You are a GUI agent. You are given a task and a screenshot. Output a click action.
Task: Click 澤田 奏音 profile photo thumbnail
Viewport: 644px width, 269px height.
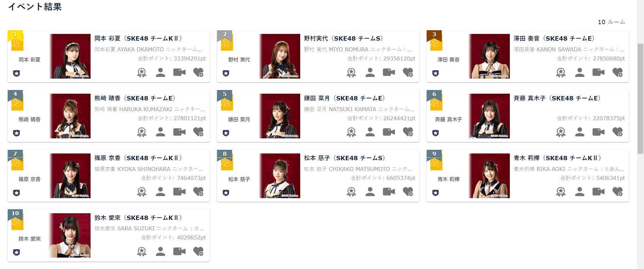(x=489, y=56)
